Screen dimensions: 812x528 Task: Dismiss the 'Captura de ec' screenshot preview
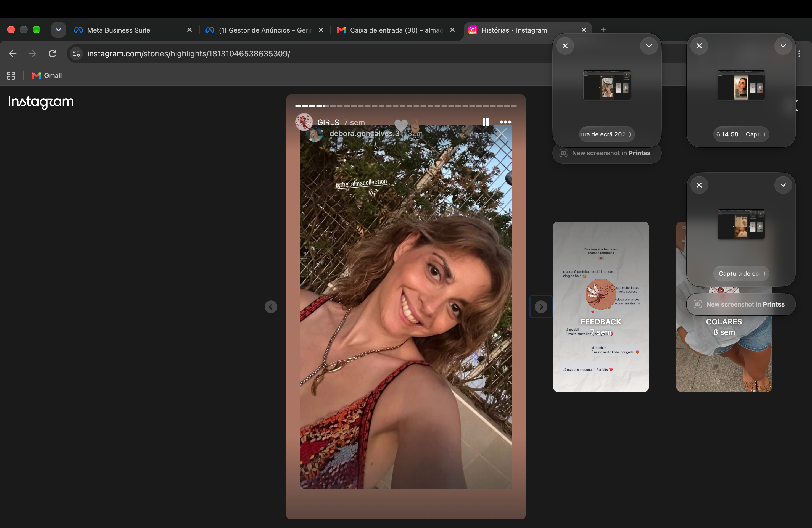699,185
